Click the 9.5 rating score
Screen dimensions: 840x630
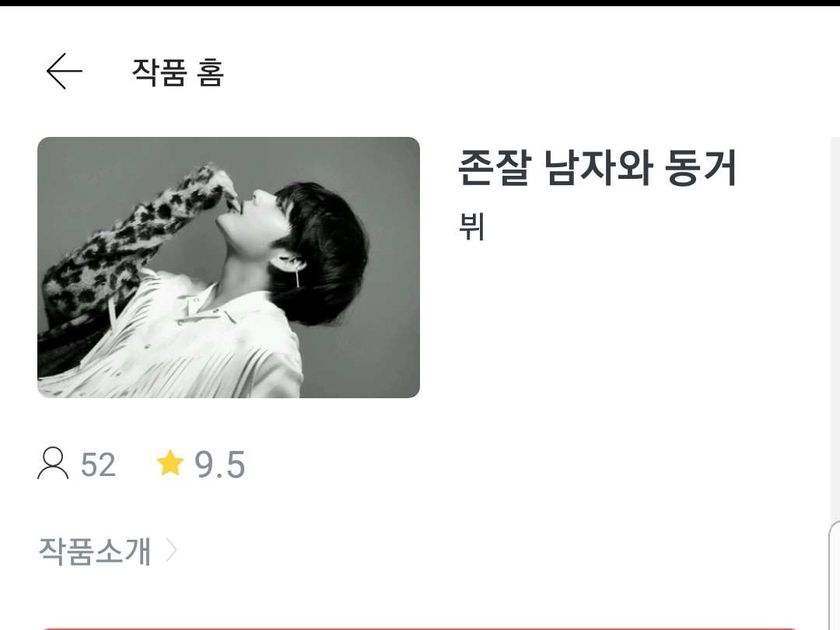click(x=219, y=464)
